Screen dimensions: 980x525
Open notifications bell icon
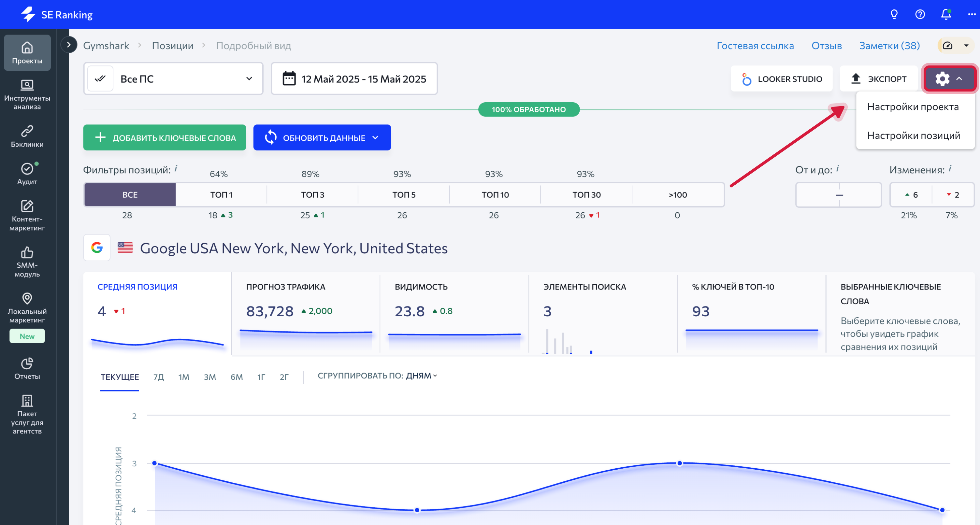coord(946,14)
